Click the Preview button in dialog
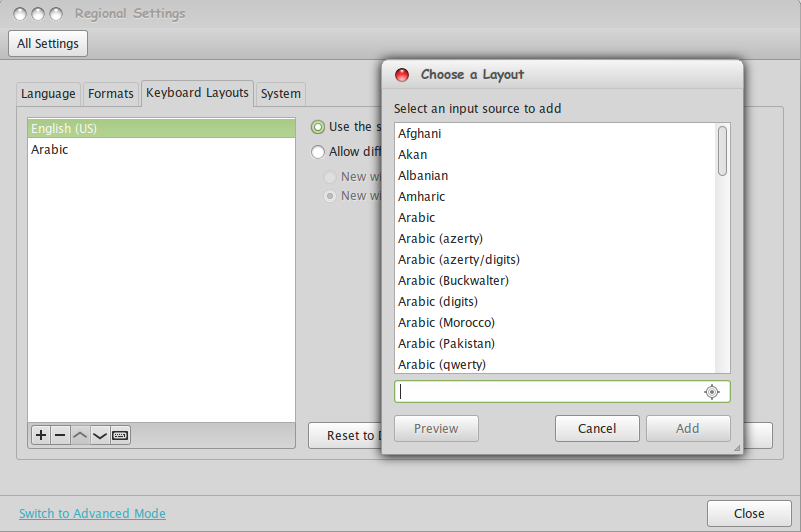The height and width of the screenshot is (532, 801). click(436, 428)
